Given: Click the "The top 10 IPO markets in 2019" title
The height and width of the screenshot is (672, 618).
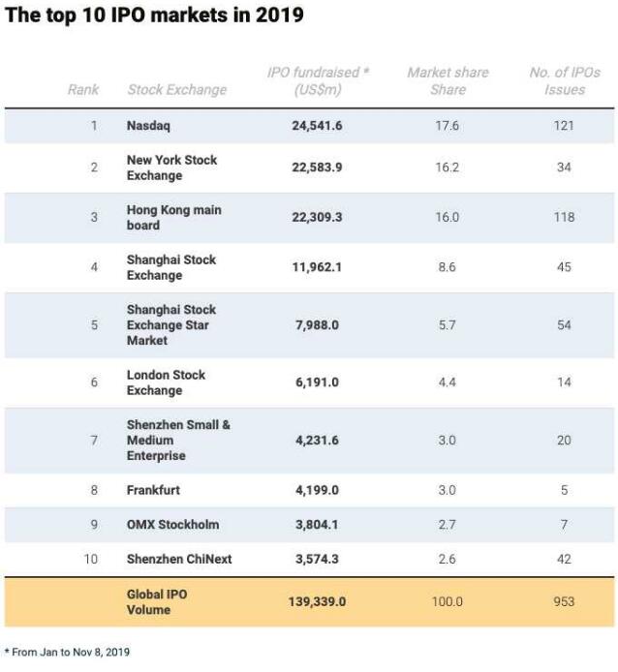Looking at the screenshot, I should pos(155,15).
